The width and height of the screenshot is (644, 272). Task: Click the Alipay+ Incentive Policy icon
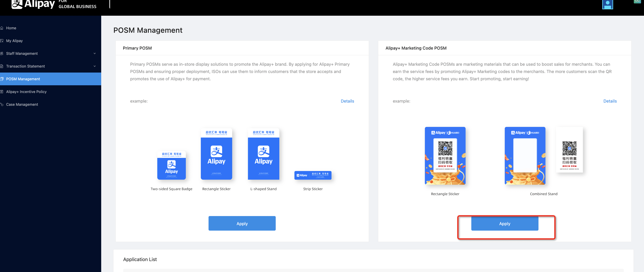coord(2,92)
